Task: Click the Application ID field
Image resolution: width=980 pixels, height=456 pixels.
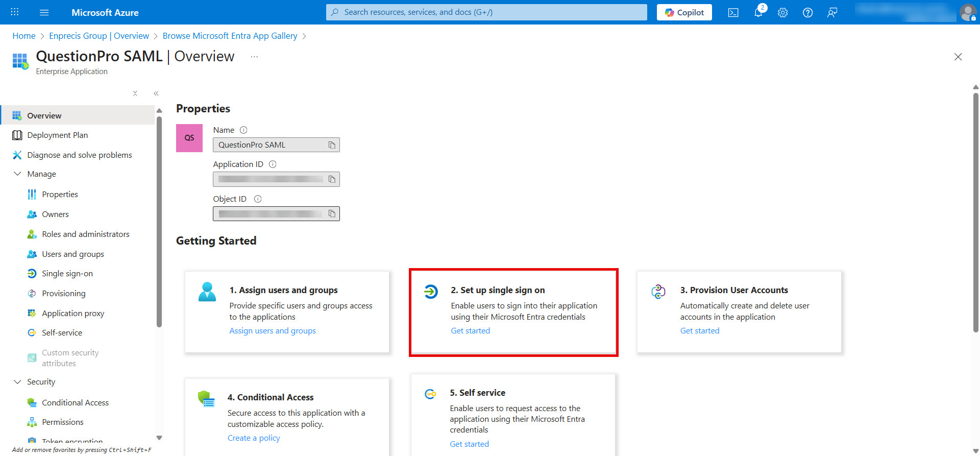Action: (276, 179)
